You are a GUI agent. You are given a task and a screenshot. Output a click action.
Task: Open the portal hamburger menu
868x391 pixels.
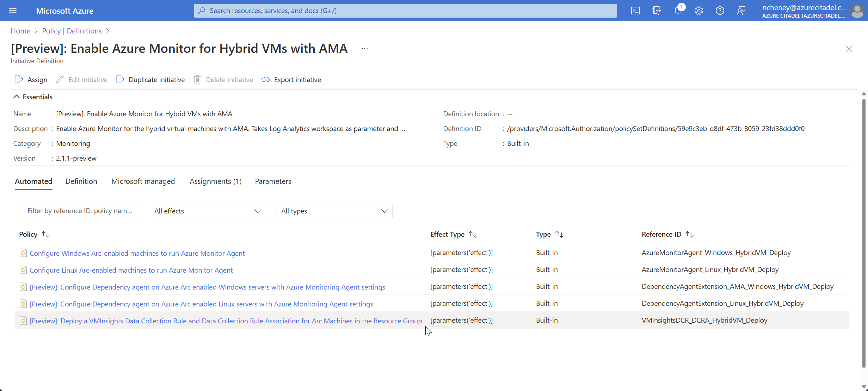13,11
